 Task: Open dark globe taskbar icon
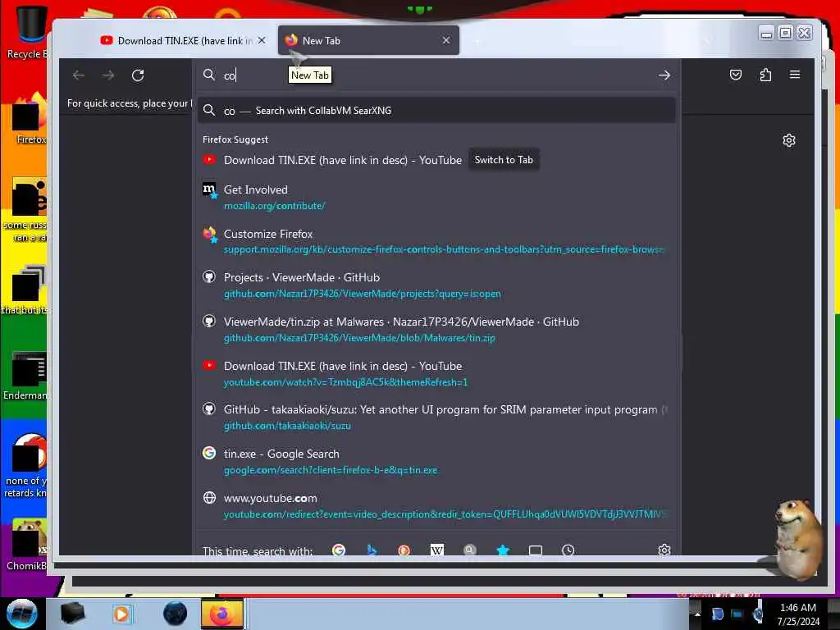pos(175,614)
